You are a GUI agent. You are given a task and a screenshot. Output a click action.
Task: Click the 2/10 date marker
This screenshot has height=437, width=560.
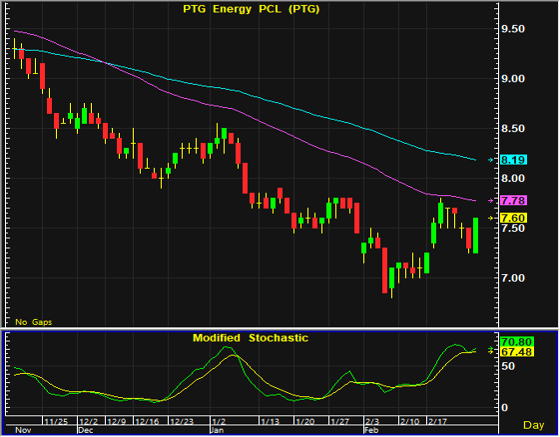coord(409,421)
